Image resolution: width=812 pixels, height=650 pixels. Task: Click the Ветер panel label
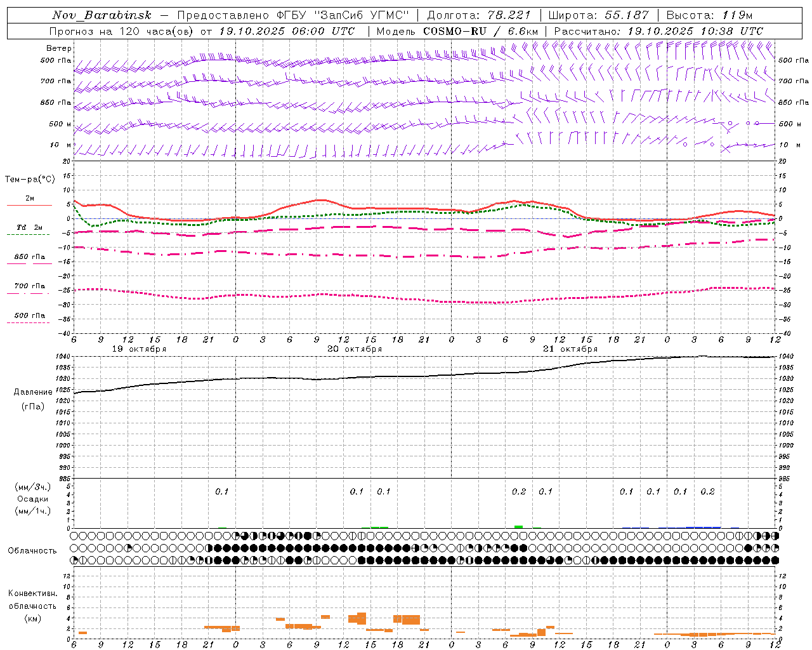(59, 48)
